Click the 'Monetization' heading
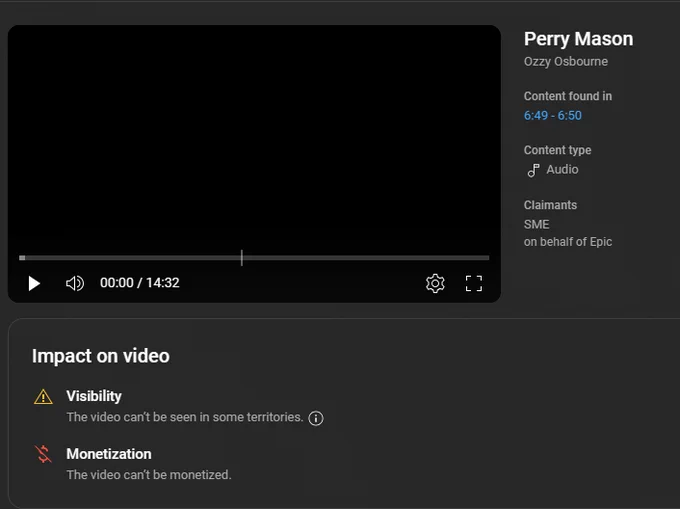This screenshot has height=509, width=680. pos(109,454)
